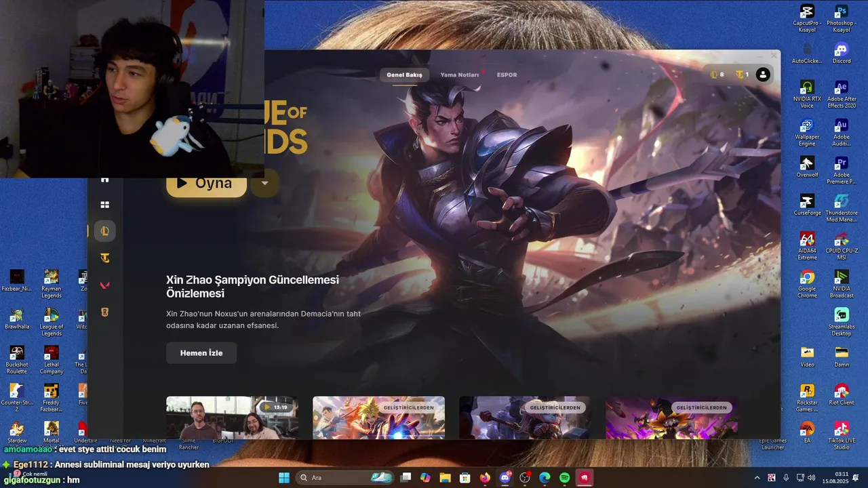Open Rayman Legends desktop shortcut
The image size is (868, 488).
tap(51, 284)
